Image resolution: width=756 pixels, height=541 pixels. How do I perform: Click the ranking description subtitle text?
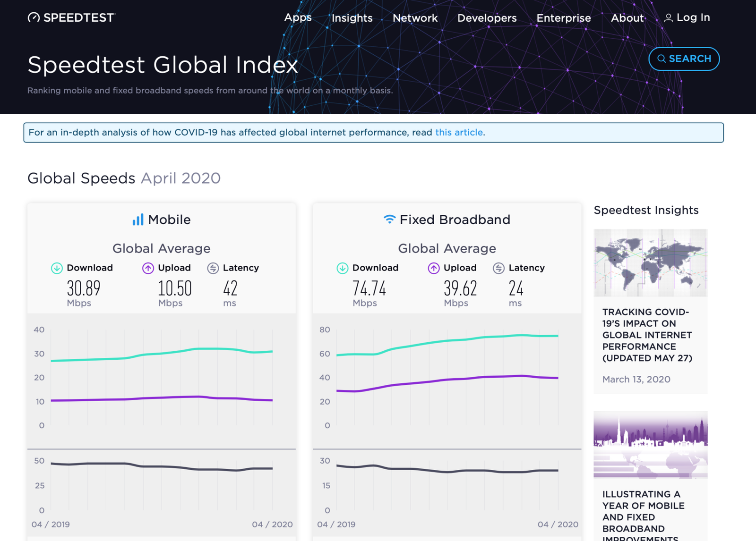click(210, 90)
